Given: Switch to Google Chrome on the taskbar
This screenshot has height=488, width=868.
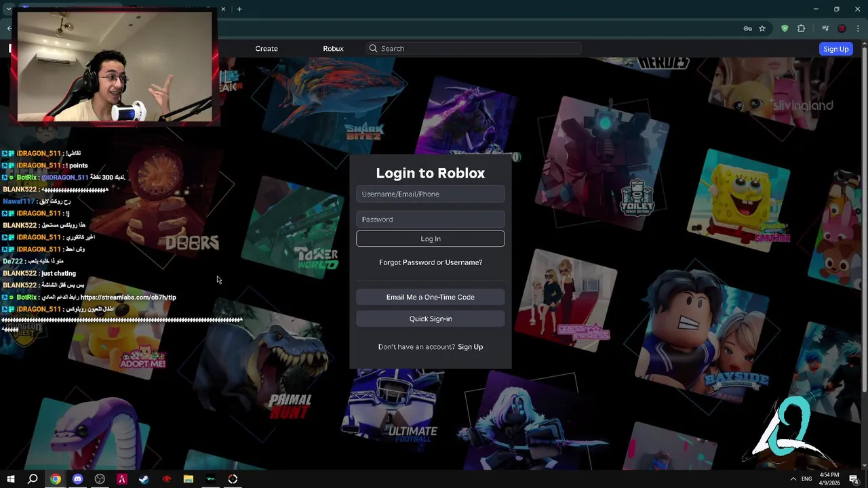Looking at the screenshot, I should (x=56, y=479).
